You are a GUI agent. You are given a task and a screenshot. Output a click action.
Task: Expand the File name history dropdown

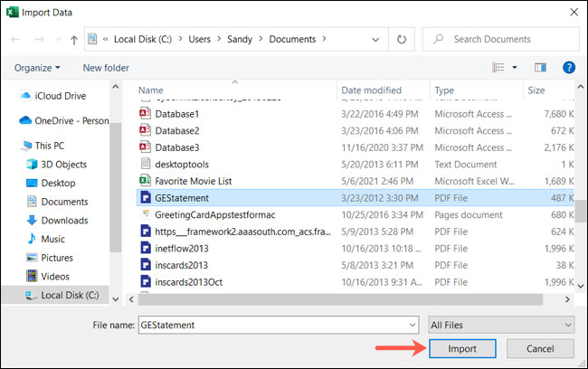pos(412,324)
